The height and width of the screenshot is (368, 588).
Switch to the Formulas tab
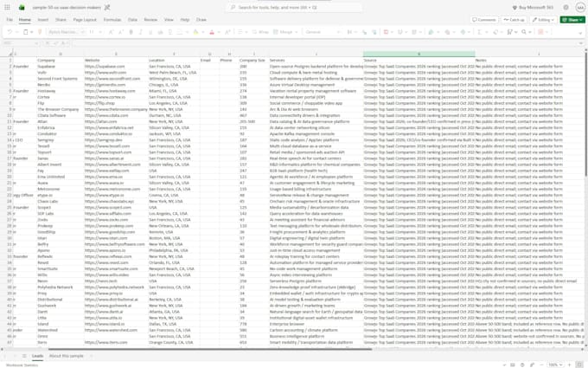point(112,20)
